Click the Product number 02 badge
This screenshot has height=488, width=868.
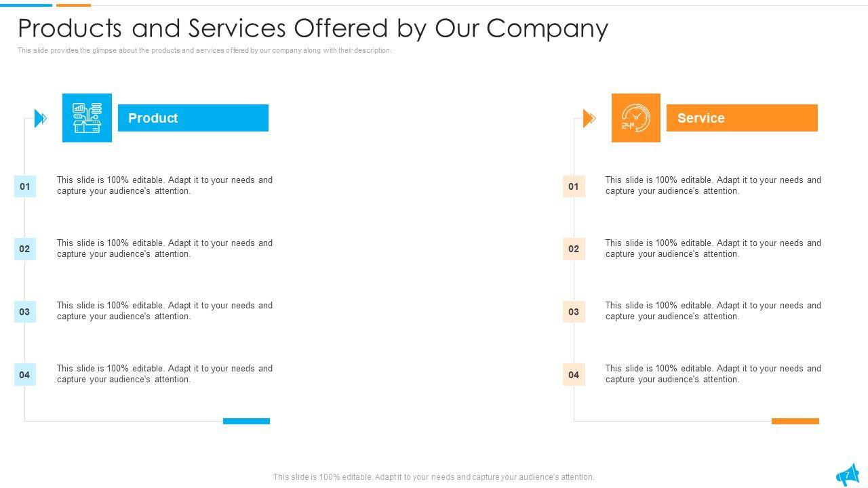click(24, 249)
